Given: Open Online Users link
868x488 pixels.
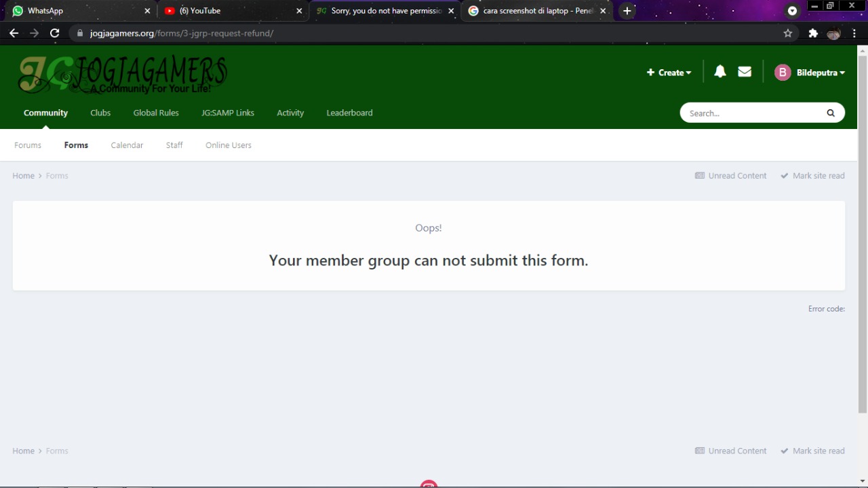Looking at the screenshot, I should [229, 145].
